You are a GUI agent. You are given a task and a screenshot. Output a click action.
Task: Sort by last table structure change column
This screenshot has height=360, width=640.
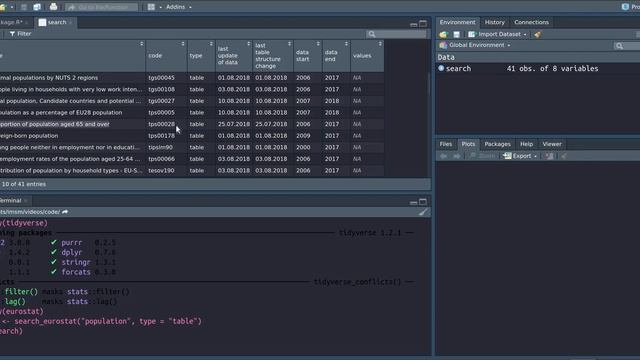289,44
